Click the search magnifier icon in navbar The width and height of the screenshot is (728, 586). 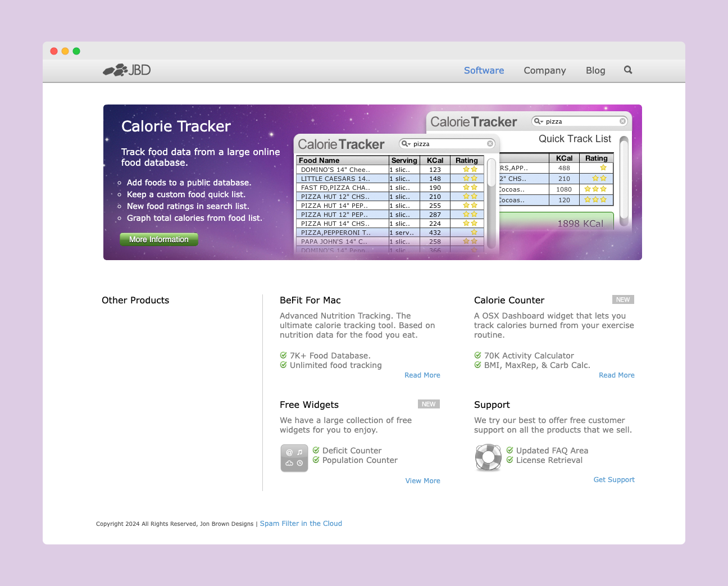[x=628, y=70]
